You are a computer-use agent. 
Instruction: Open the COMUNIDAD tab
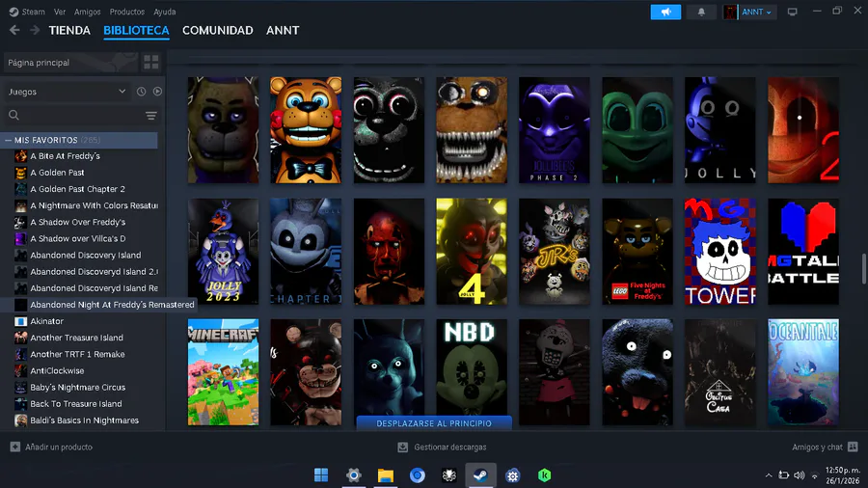(x=218, y=31)
